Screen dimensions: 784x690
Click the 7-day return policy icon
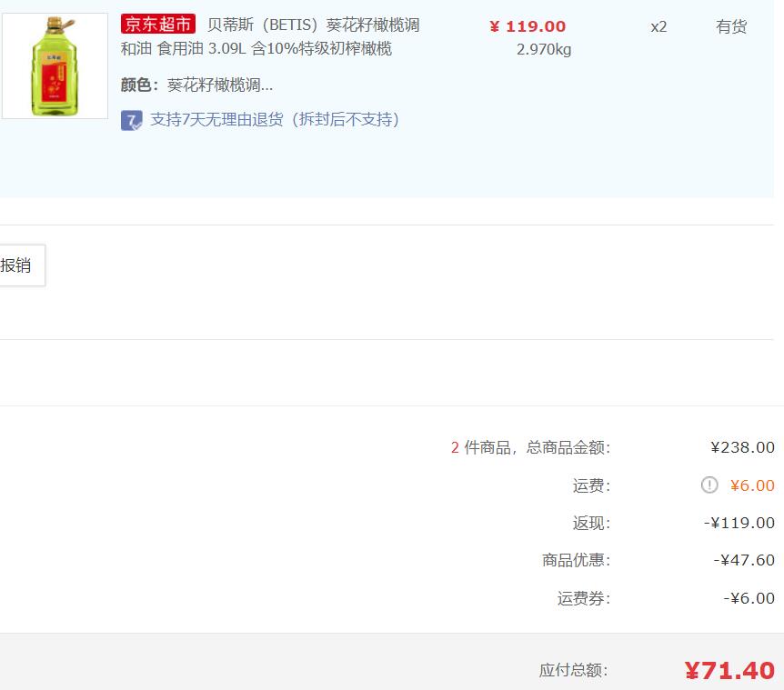click(x=132, y=120)
